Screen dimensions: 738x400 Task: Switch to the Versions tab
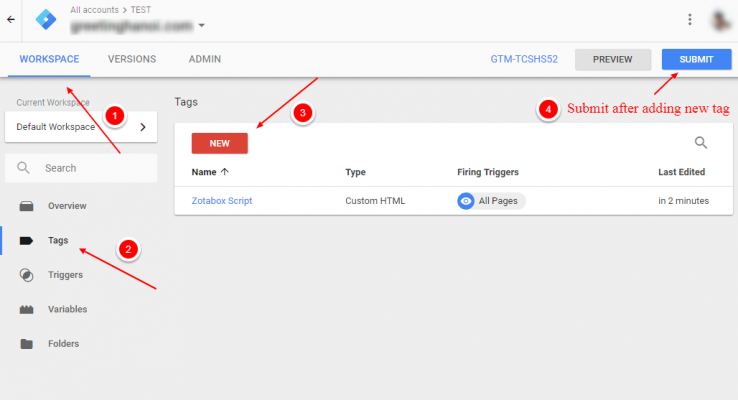[131, 59]
